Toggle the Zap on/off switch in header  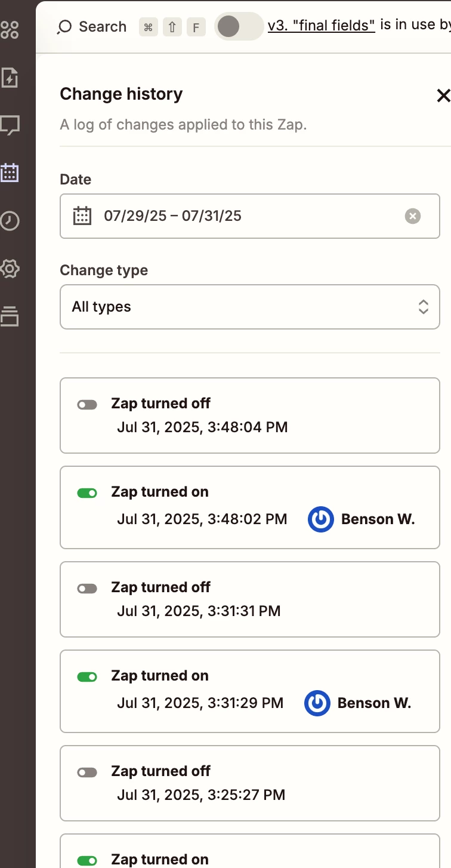coord(239,26)
